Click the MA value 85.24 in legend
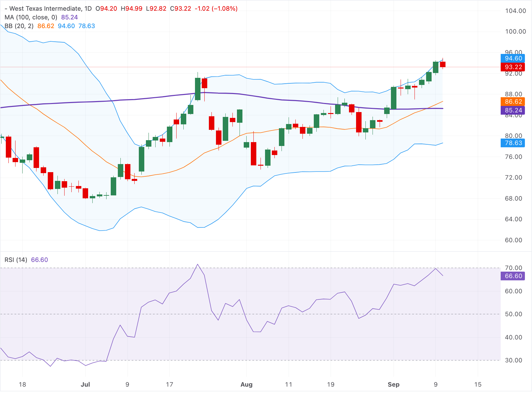 (69, 17)
